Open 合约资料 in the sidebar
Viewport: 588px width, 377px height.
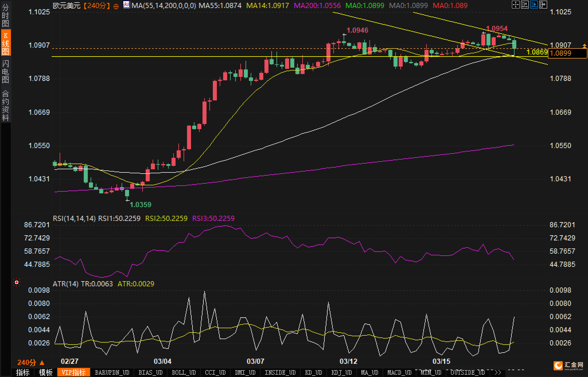click(5, 105)
